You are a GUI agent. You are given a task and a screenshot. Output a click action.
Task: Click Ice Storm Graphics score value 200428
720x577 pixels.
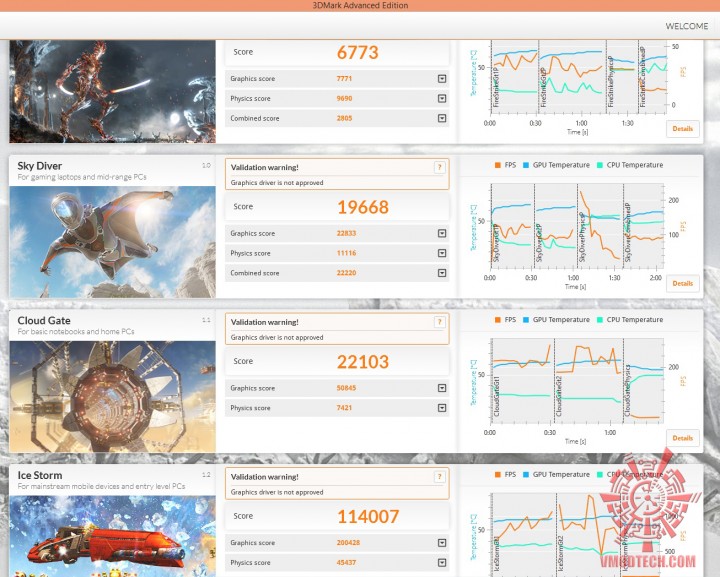coord(348,543)
